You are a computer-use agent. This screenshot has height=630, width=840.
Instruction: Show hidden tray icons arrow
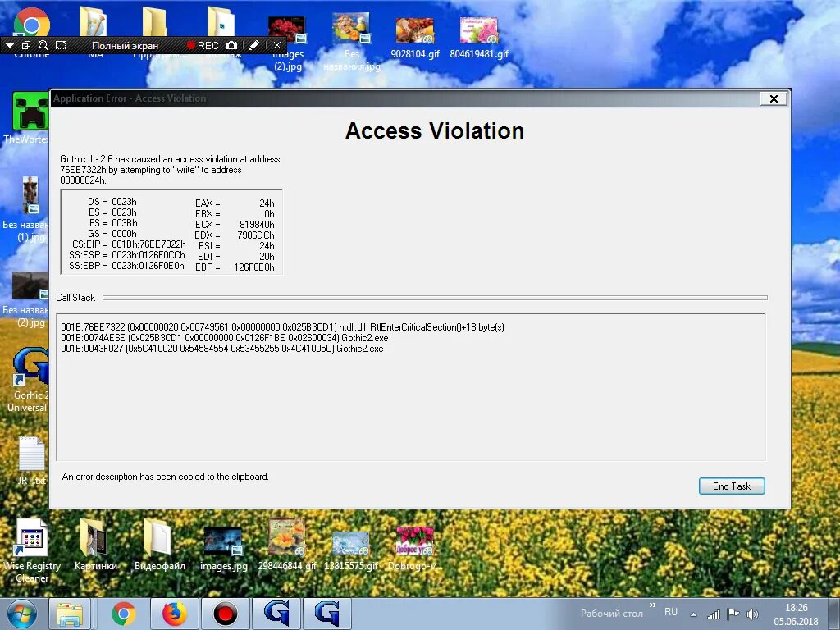pyautogui.click(x=693, y=614)
